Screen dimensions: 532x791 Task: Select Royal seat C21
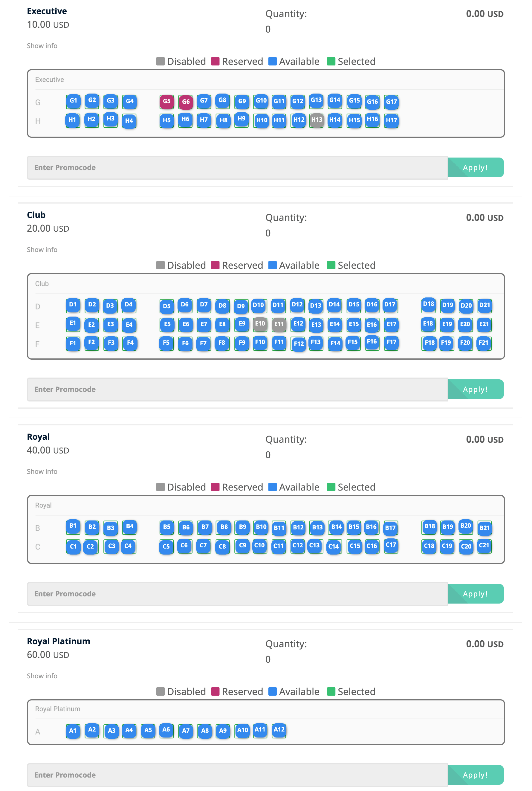(x=484, y=545)
